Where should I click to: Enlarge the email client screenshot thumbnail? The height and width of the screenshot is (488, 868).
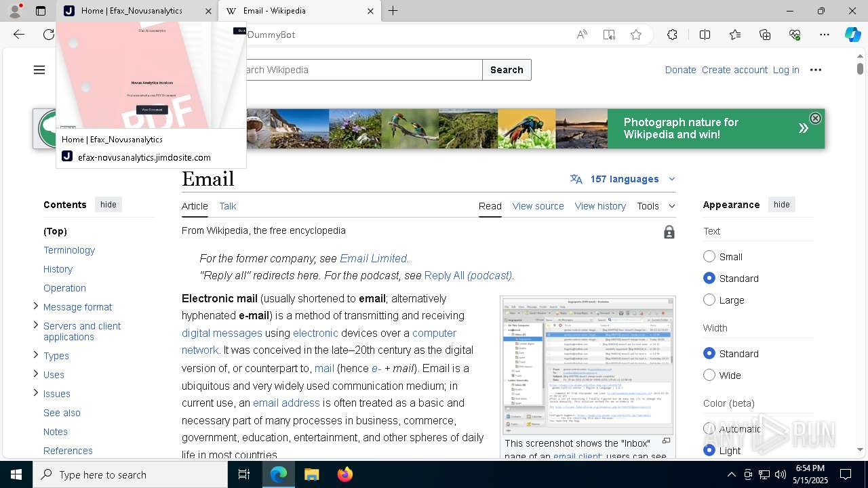587,365
